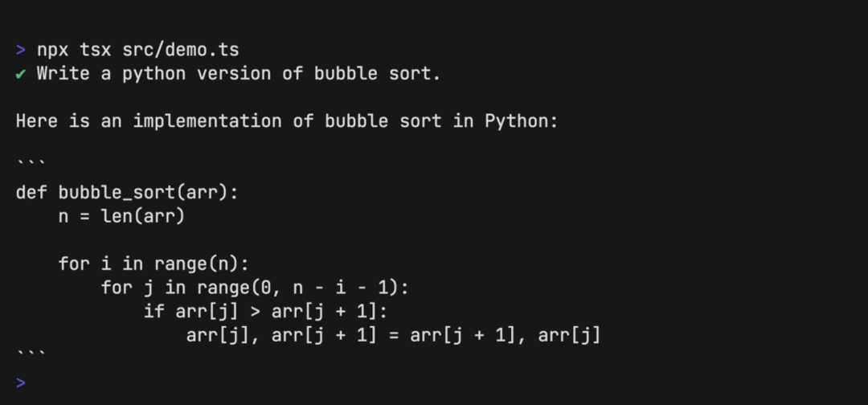The image size is (868, 405).
Task: Click the bubble_sort function name
Action: pyautogui.click(x=117, y=193)
